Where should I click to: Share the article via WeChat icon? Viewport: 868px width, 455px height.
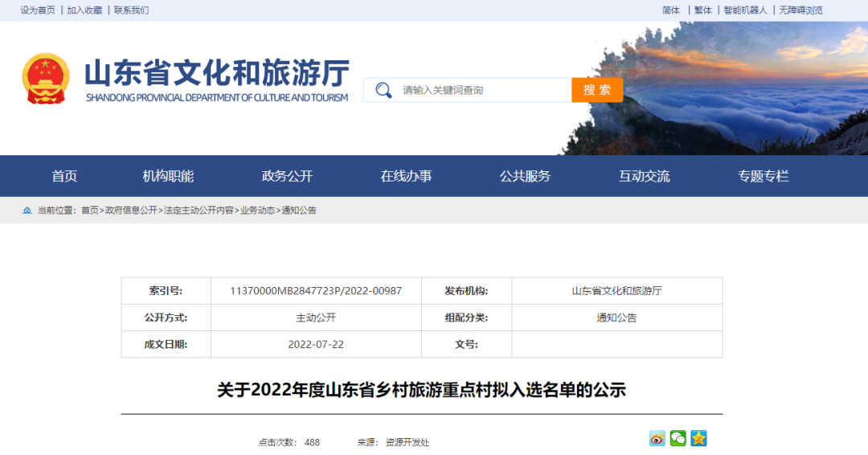[x=678, y=438]
